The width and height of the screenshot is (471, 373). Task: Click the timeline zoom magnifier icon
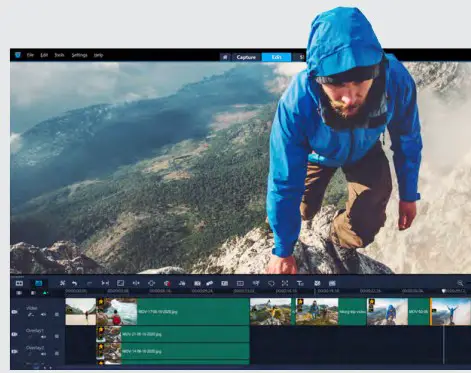(460, 283)
